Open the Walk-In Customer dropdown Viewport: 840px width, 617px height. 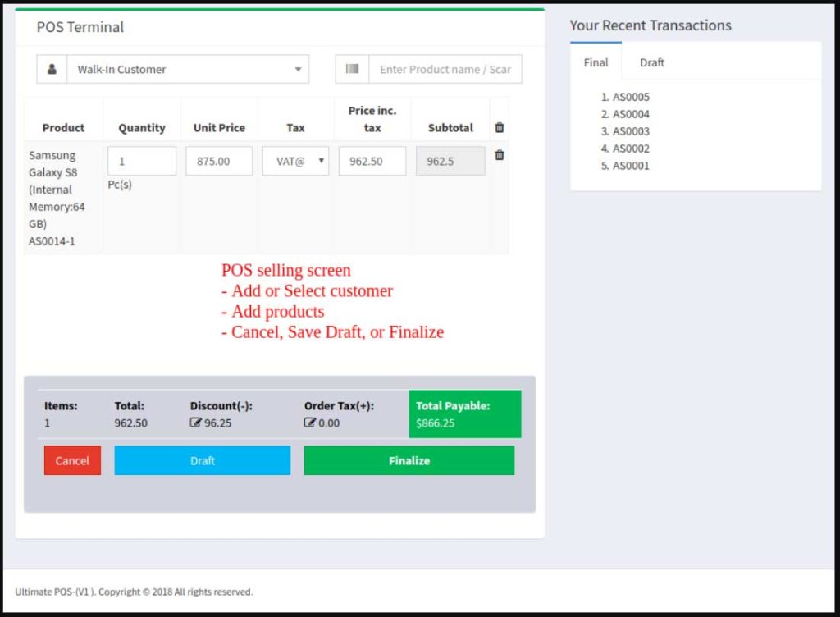pyautogui.click(x=187, y=70)
